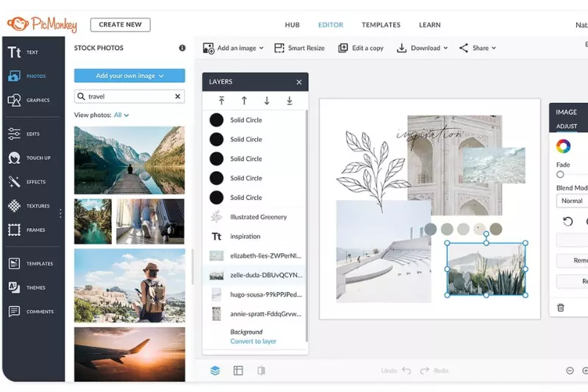588x392 pixels.
Task: Open the Frames sidebar tool
Action: [x=26, y=230]
